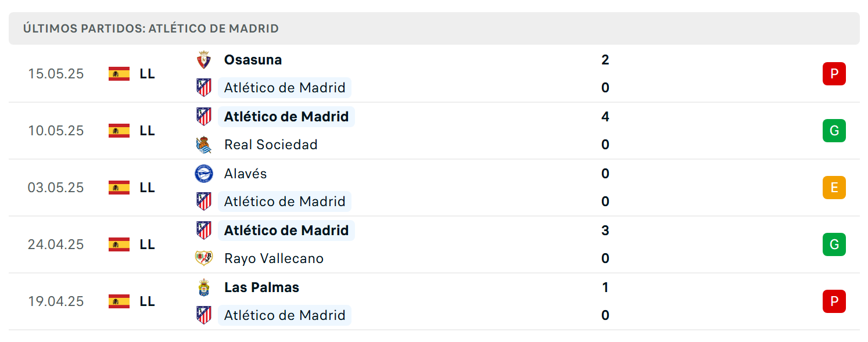Click green G badge for Real Sociedad match

834,131
